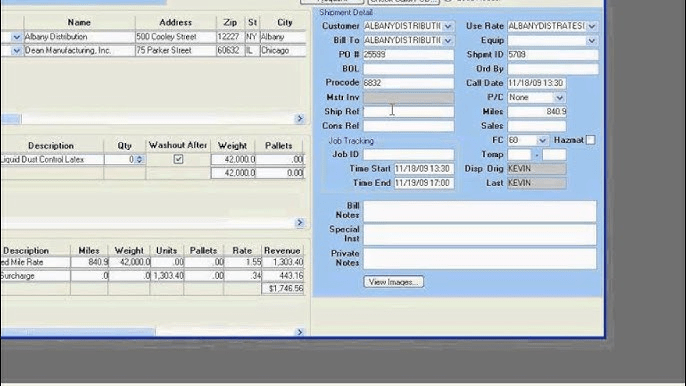
Task: Expand the Use Rate dropdown
Action: [592, 26]
